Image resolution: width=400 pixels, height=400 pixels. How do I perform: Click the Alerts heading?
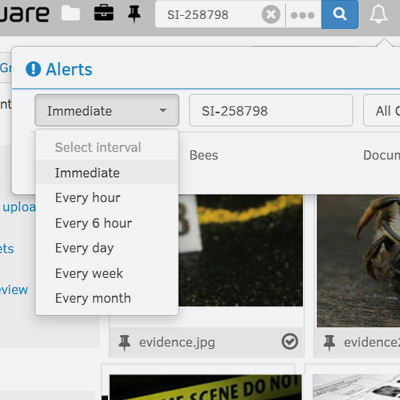[x=69, y=69]
